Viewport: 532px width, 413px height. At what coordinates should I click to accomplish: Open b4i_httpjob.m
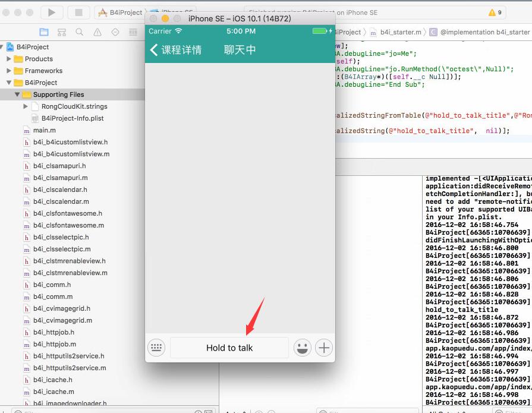click(55, 344)
